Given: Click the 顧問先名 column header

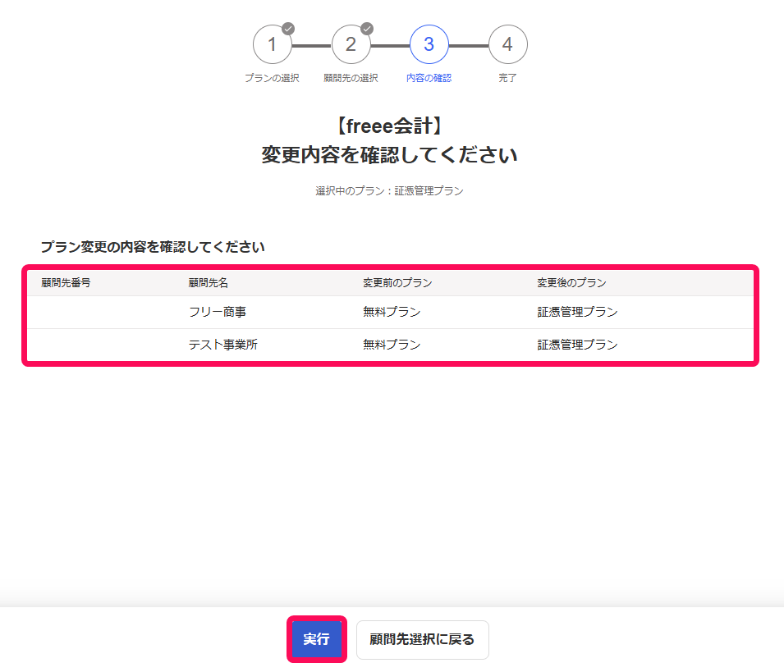Looking at the screenshot, I should coord(209,283).
